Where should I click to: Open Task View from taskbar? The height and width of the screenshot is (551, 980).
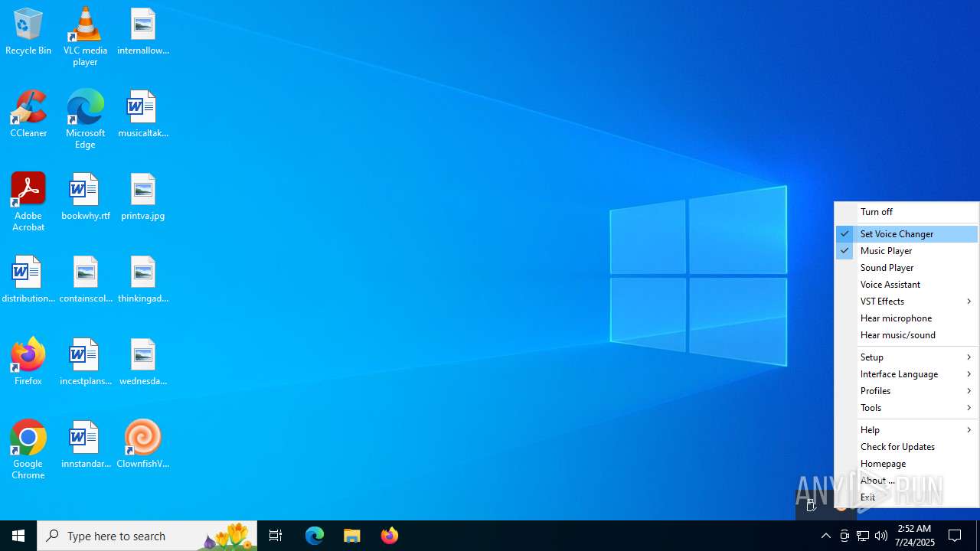pos(276,536)
